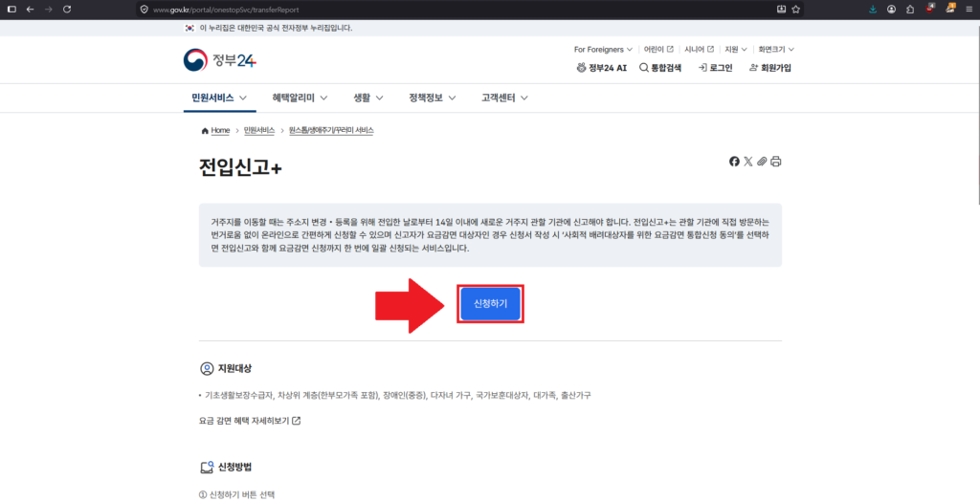Bookmark this page with the star icon
This screenshot has height=502, width=980.
[x=795, y=10]
